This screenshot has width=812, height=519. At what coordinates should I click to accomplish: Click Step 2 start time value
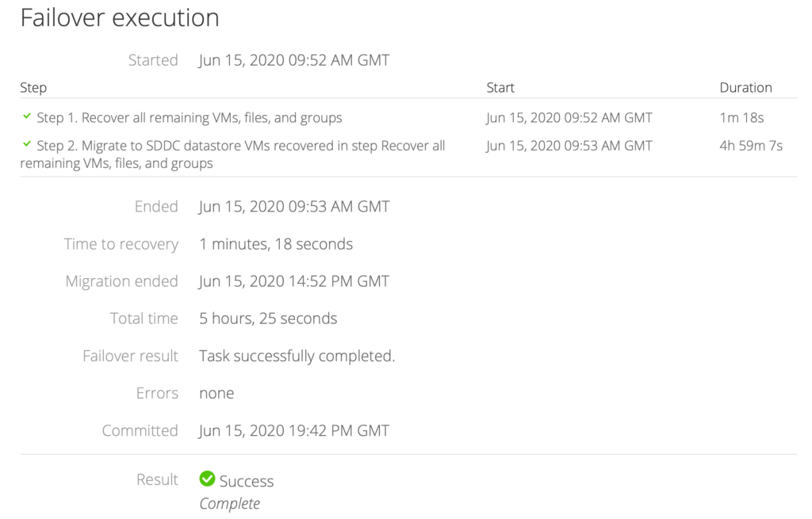(569, 146)
